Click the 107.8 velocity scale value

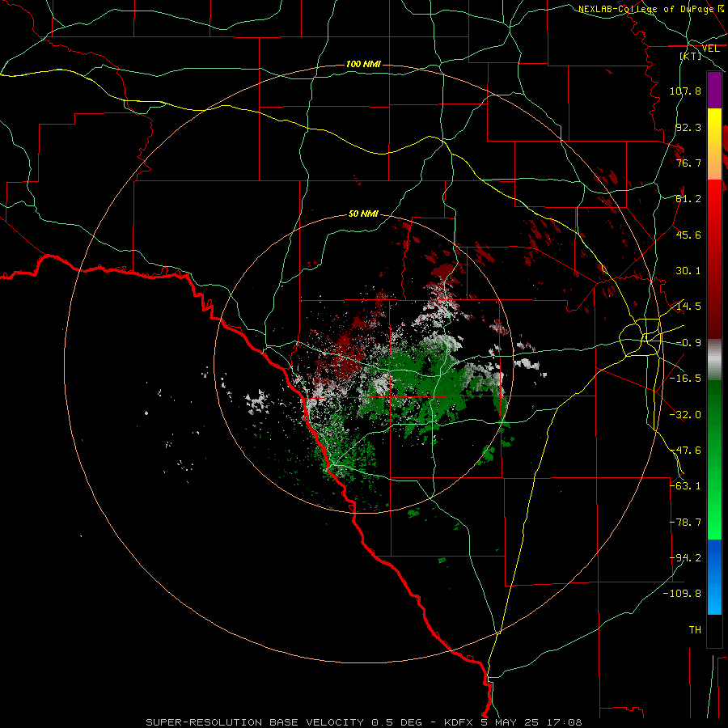pyautogui.click(x=685, y=91)
